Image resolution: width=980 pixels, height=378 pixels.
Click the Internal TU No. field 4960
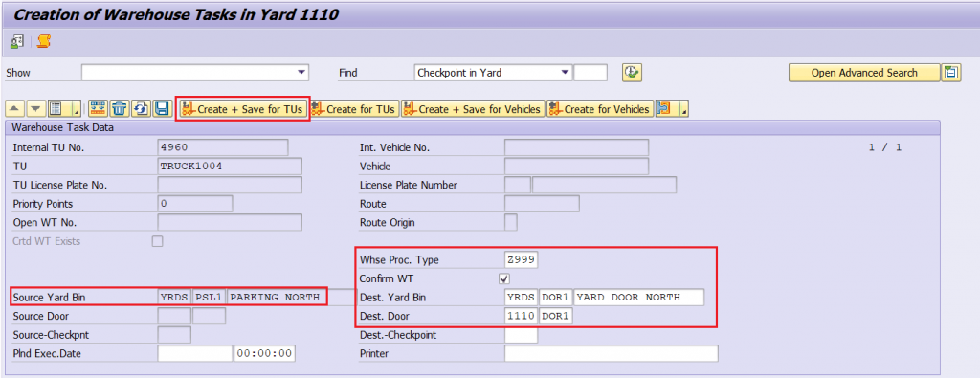click(x=223, y=147)
